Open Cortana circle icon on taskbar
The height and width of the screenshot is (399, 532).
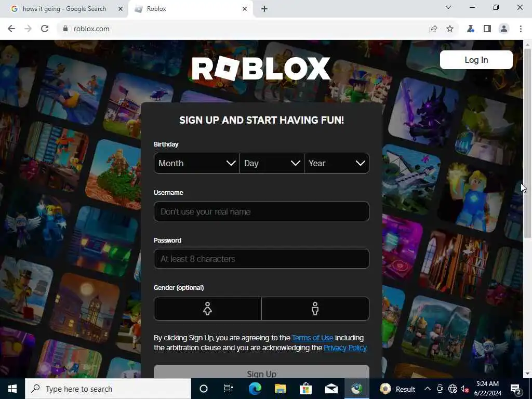click(204, 389)
